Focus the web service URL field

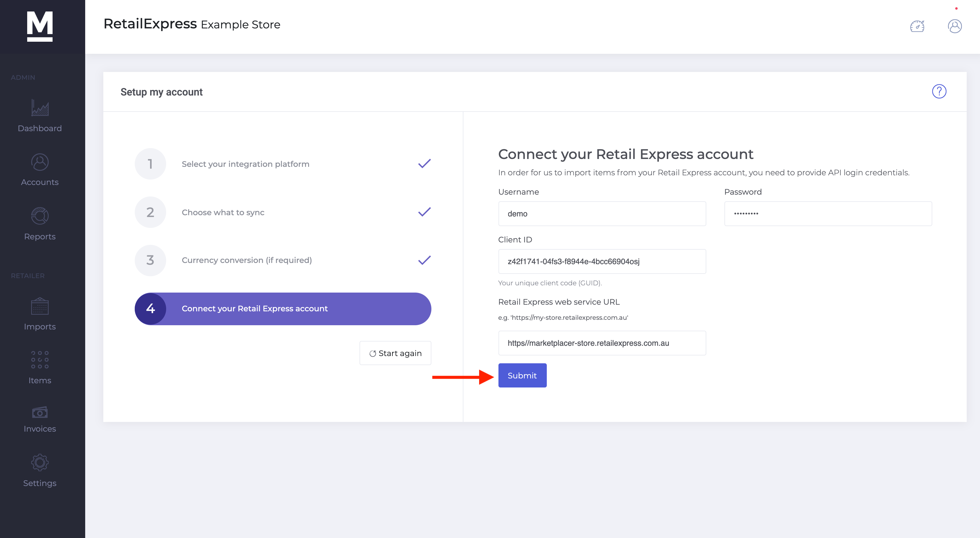602,343
